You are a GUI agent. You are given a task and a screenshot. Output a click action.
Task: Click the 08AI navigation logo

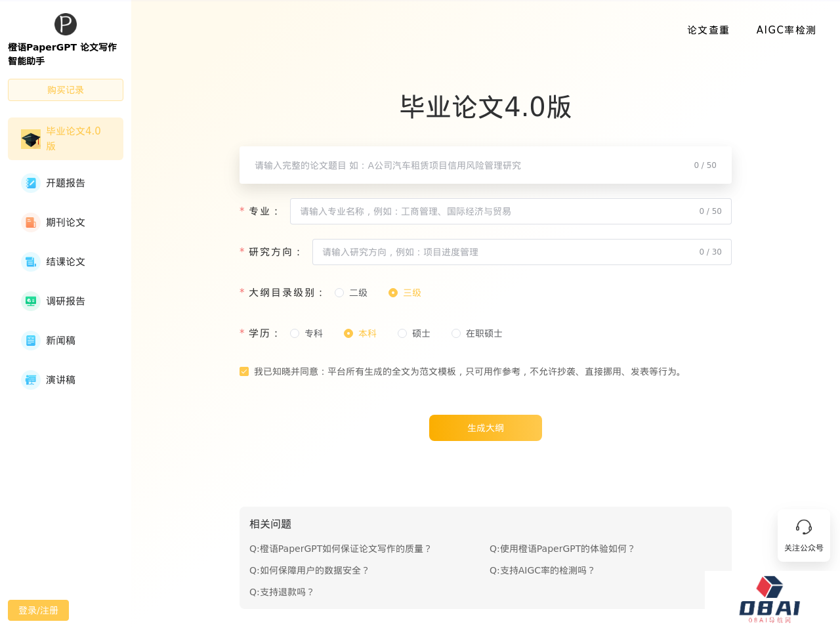tap(770, 600)
